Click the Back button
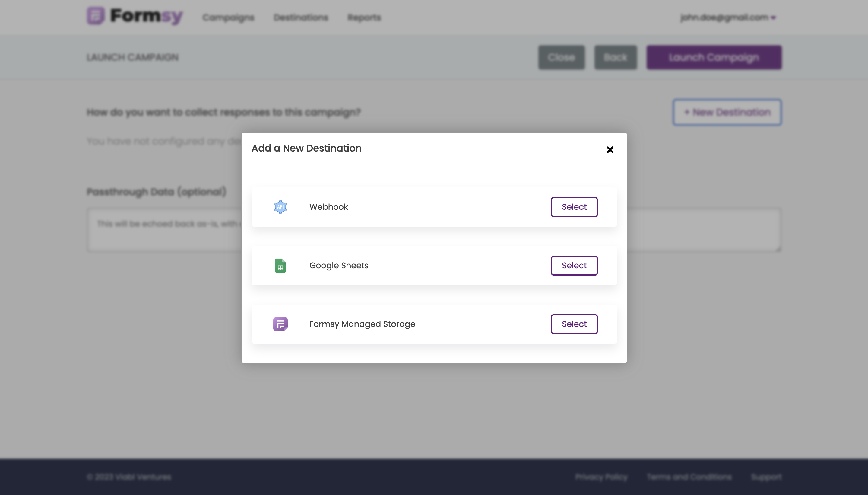 pyautogui.click(x=615, y=57)
